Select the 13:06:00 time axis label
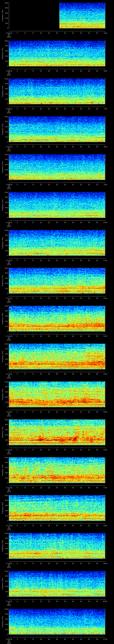This screenshot has width=114, height=644. [x=9, y=109]
